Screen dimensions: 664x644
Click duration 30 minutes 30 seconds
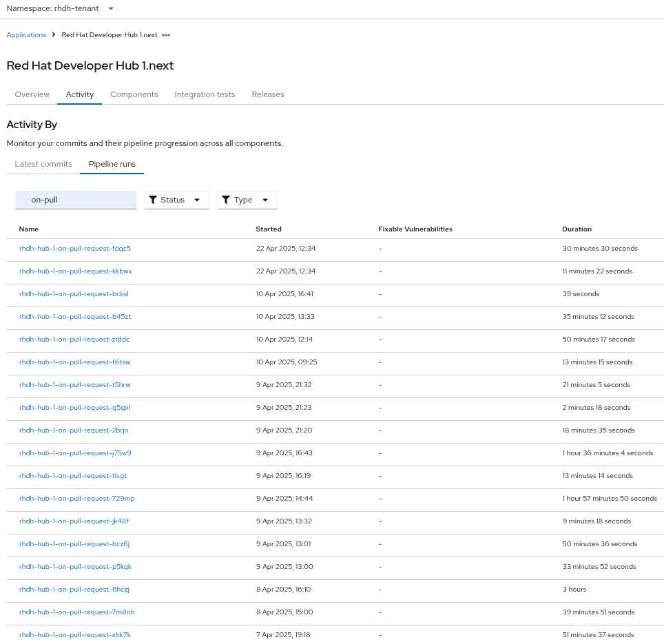click(600, 249)
